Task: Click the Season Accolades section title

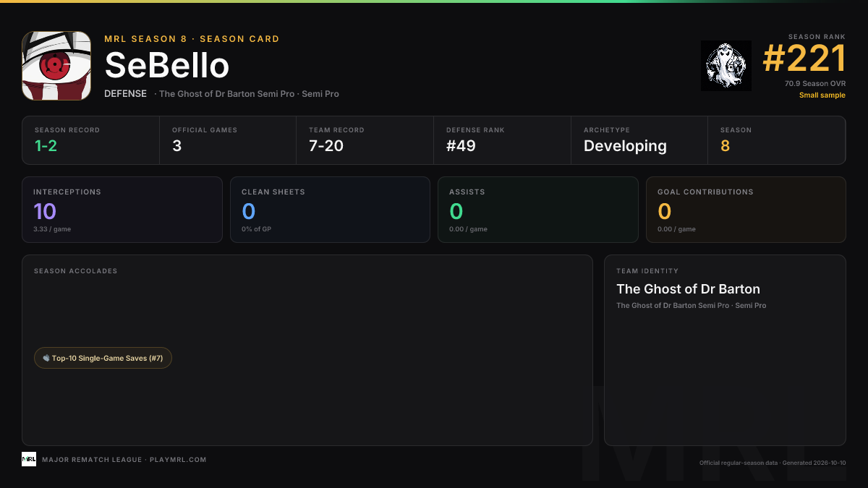Action: coord(75,271)
